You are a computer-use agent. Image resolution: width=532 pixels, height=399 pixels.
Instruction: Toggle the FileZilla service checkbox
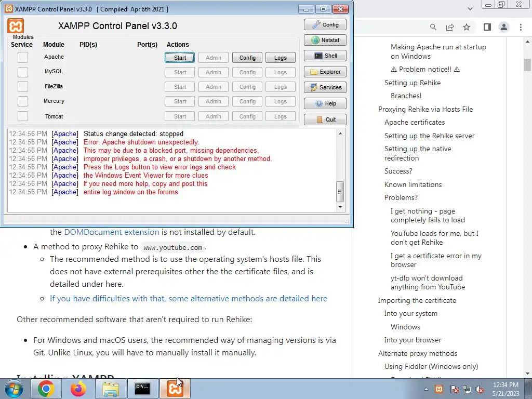coord(23,87)
